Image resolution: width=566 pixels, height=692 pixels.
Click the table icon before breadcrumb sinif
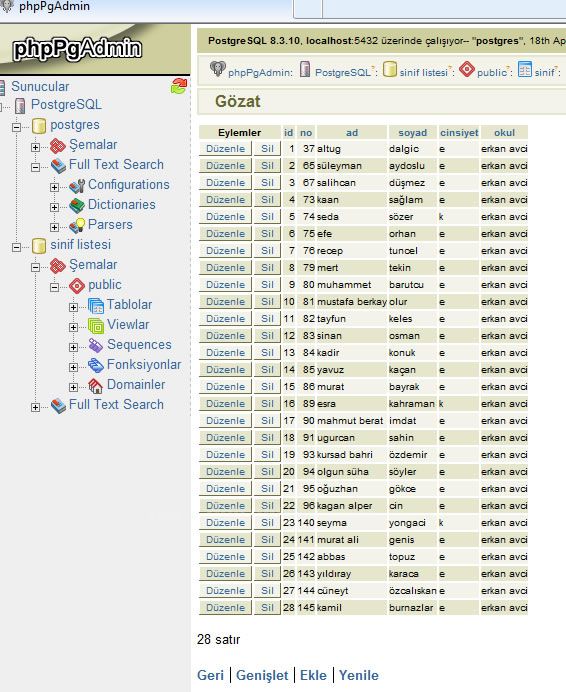coord(524,69)
